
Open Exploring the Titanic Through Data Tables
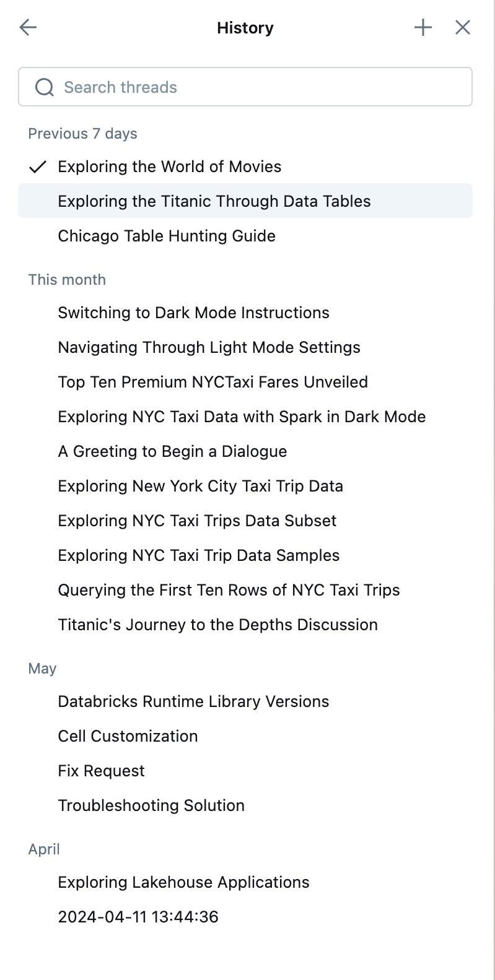[214, 201]
